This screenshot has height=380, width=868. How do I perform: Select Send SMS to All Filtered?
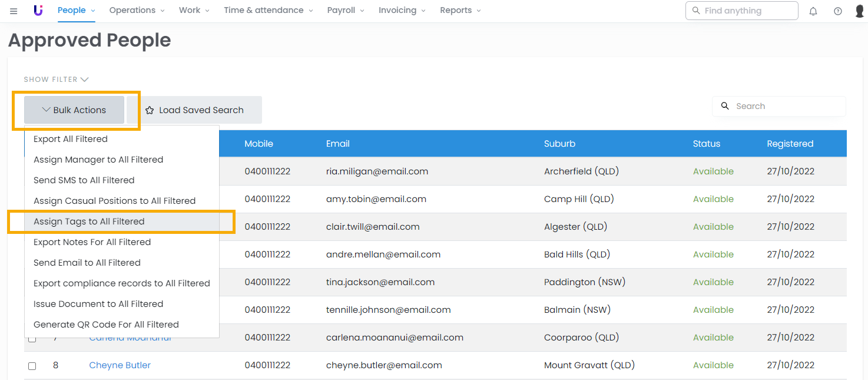pyautogui.click(x=84, y=180)
